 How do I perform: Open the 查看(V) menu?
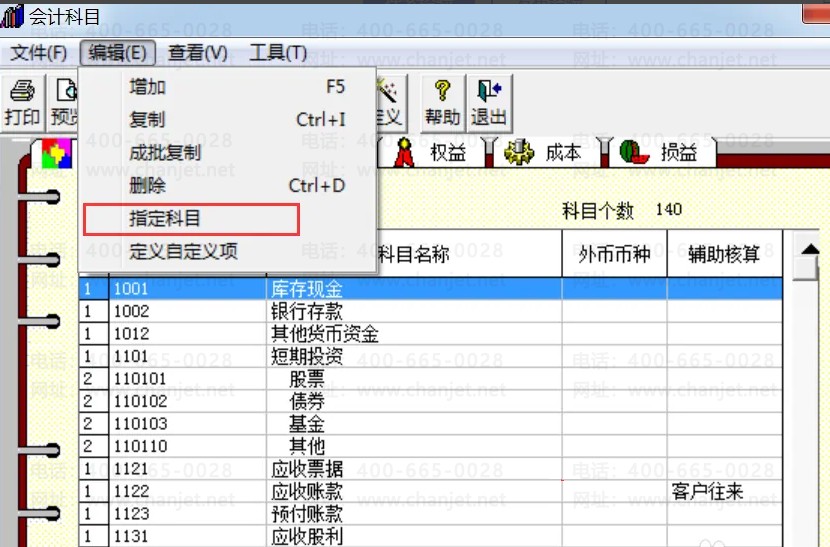coord(197,52)
